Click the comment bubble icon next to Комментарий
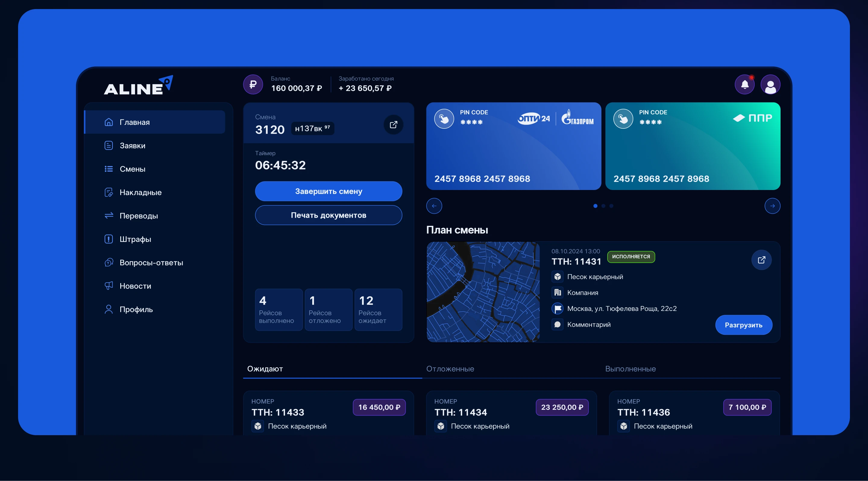Viewport: 868px width, 481px height. (x=557, y=324)
